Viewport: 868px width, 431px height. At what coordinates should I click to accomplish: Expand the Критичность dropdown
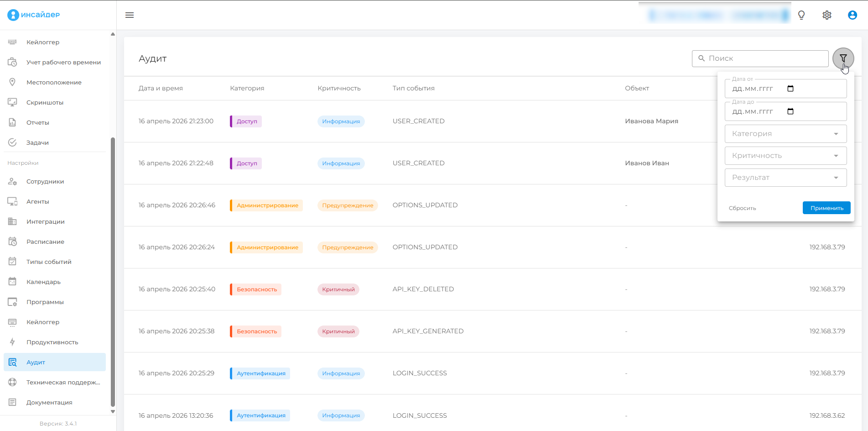(x=785, y=156)
